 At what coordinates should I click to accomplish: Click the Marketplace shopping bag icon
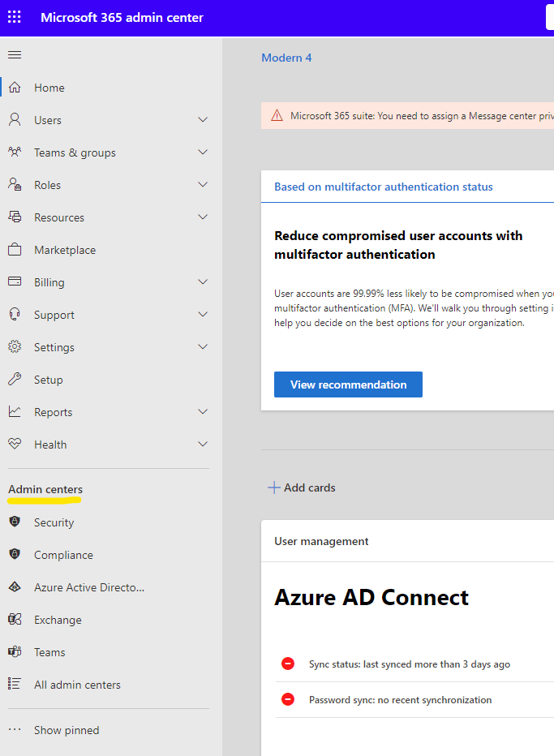[15, 250]
